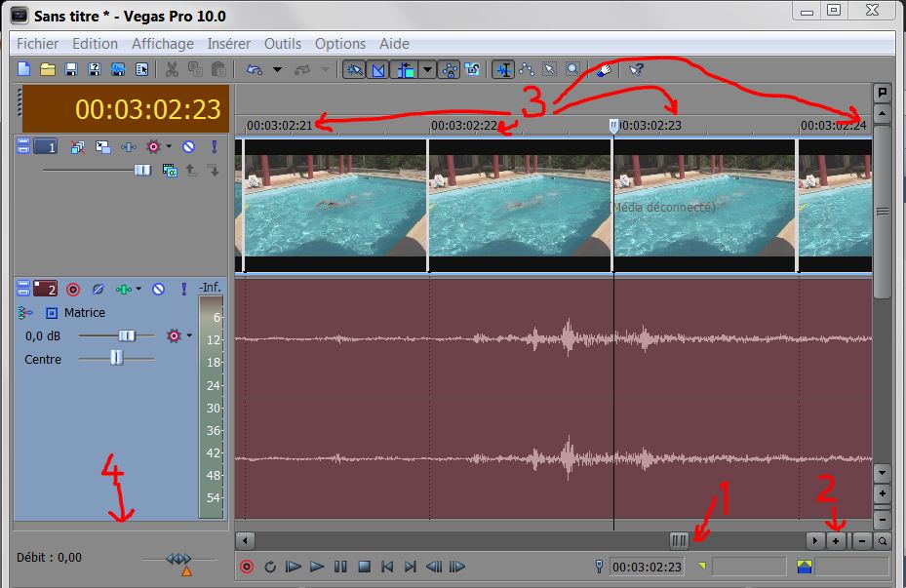Stop playback
Screen dimensions: 906x588
tap(364, 567)
